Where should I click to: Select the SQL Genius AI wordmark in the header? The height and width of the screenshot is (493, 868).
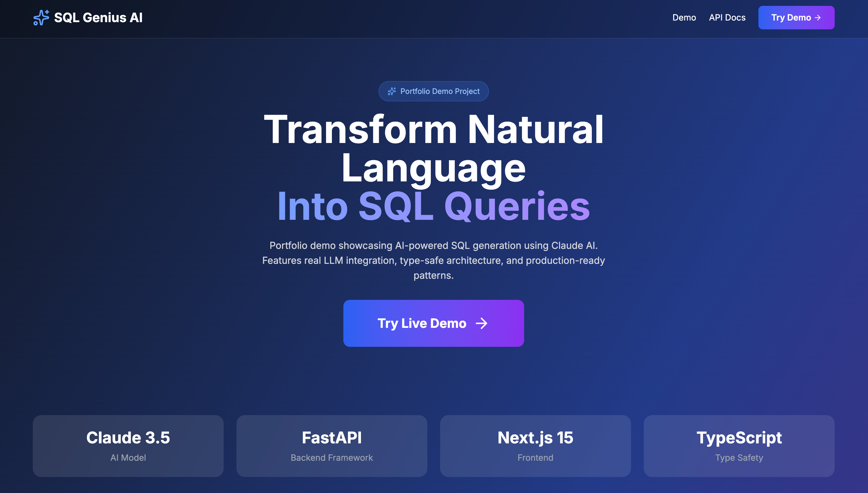(98, 17)
